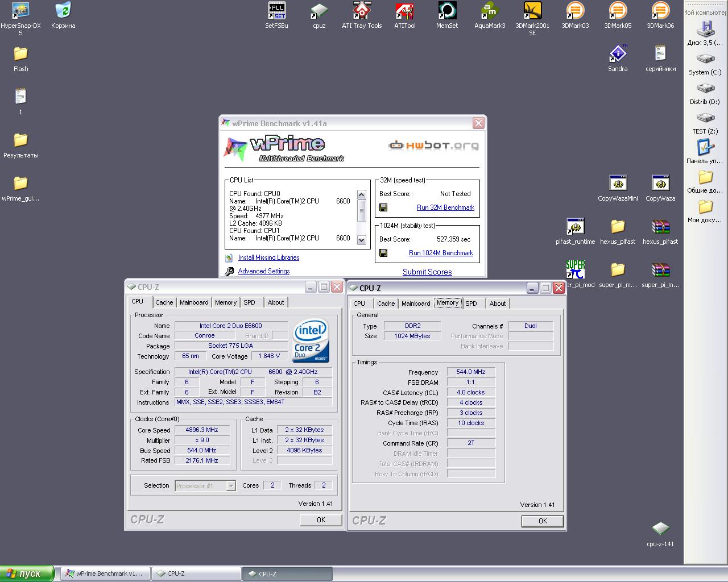The image size is (728, 582).
Task: Click OK in the right CPU-Z Memory window
Action: pos(543,521)
